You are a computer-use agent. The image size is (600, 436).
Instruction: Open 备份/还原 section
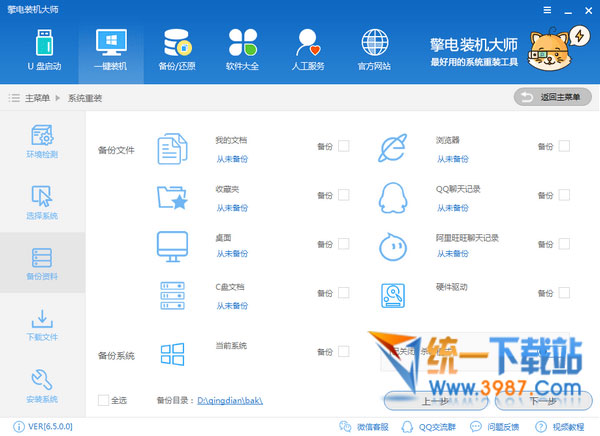pos(177,50)
